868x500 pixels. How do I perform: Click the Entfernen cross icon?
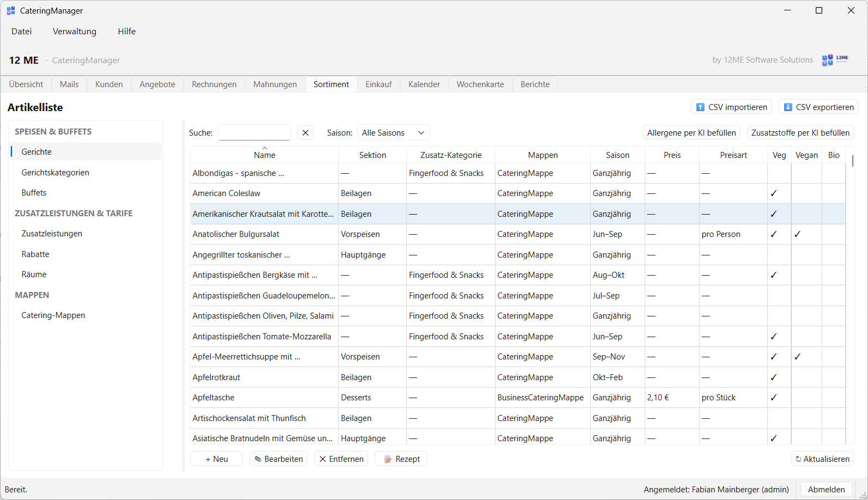323,459
